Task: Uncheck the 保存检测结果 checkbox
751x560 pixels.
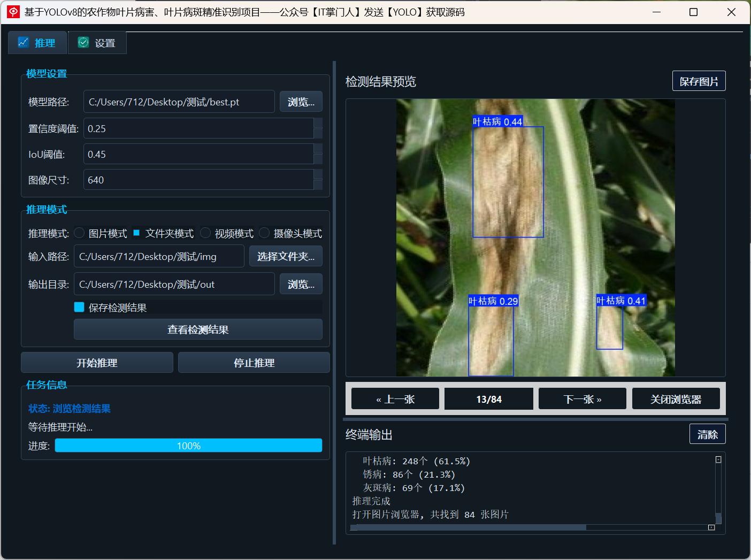Action: tap(79, 307)
